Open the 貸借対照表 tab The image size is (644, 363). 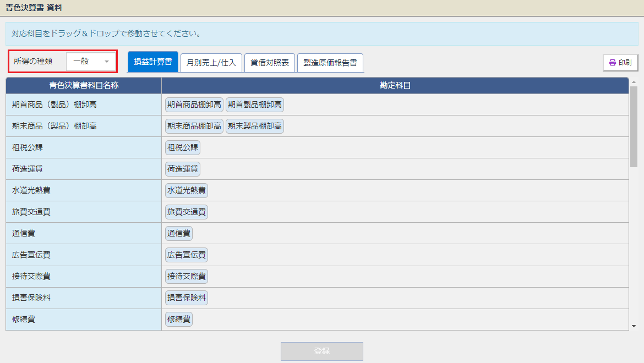270,63
